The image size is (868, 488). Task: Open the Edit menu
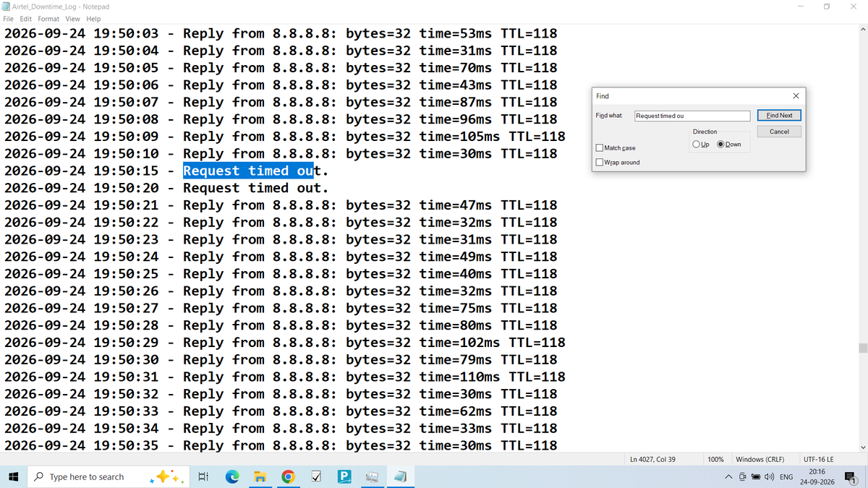pyautogui.click(x=27, y=19)
